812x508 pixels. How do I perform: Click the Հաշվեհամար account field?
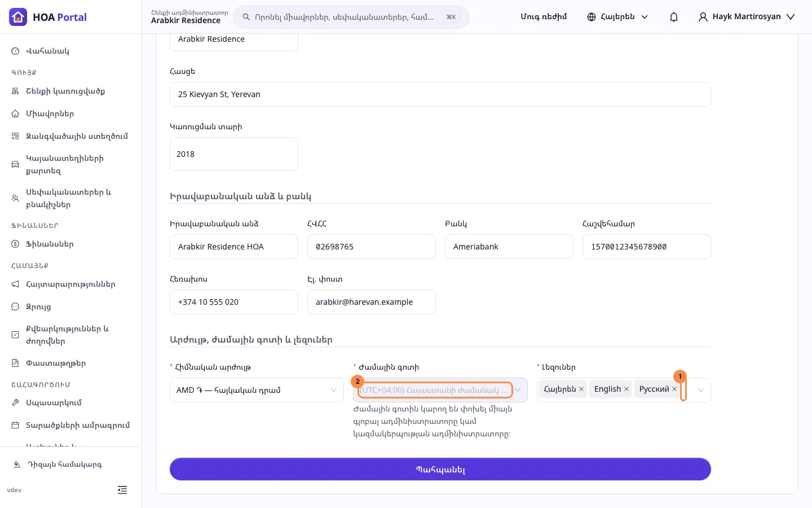click(x=647, y=247)
